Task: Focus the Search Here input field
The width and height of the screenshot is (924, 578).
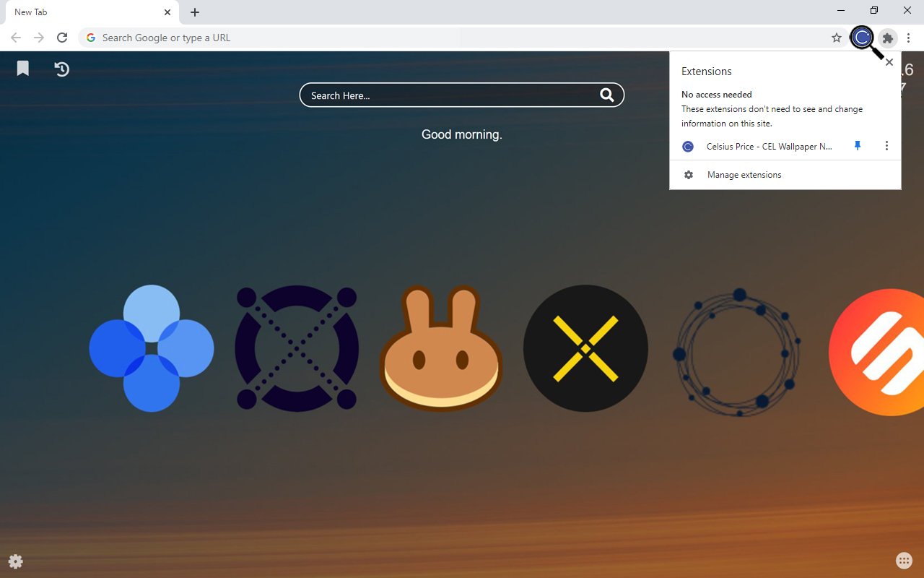Action: pyautogui.click(x=448, y=95)
